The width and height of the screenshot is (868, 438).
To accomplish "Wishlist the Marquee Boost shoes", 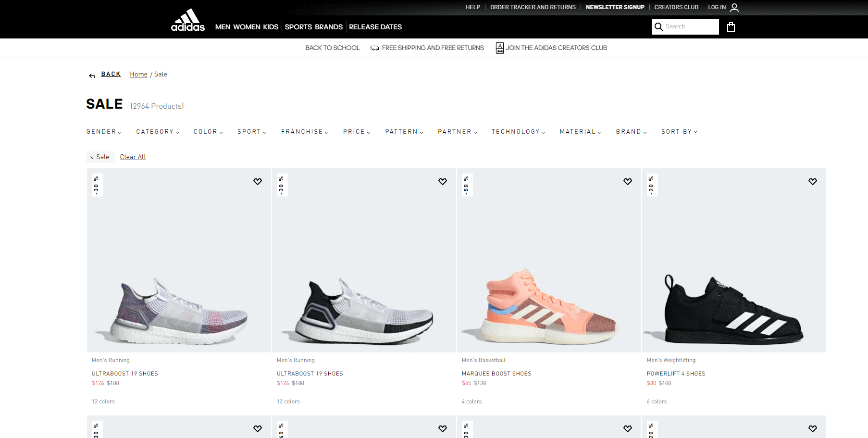I will click(628, 182).
